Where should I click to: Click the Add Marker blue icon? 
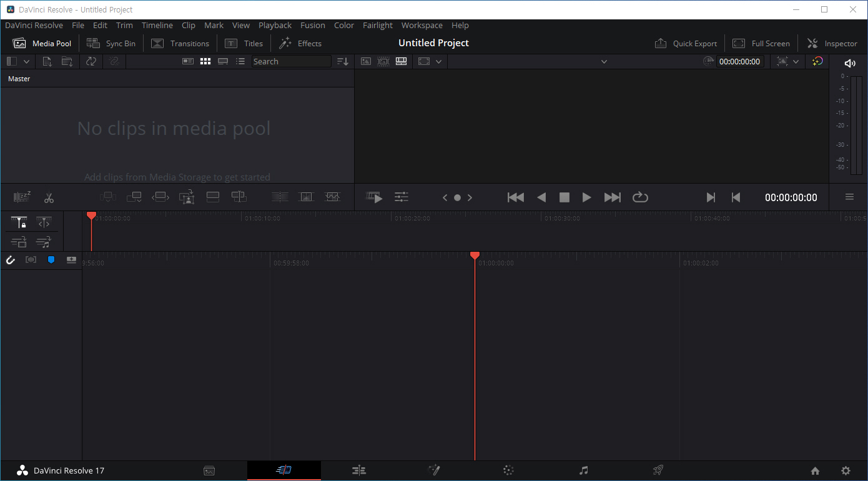tap(51, 260)
